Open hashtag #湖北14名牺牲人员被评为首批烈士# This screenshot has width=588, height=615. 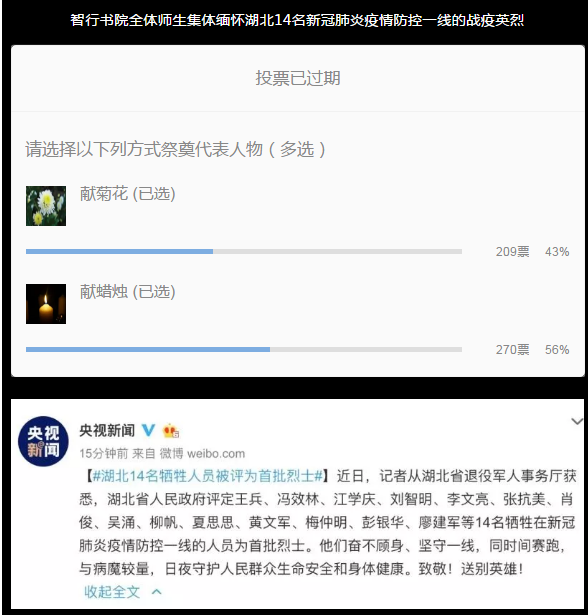208,476
